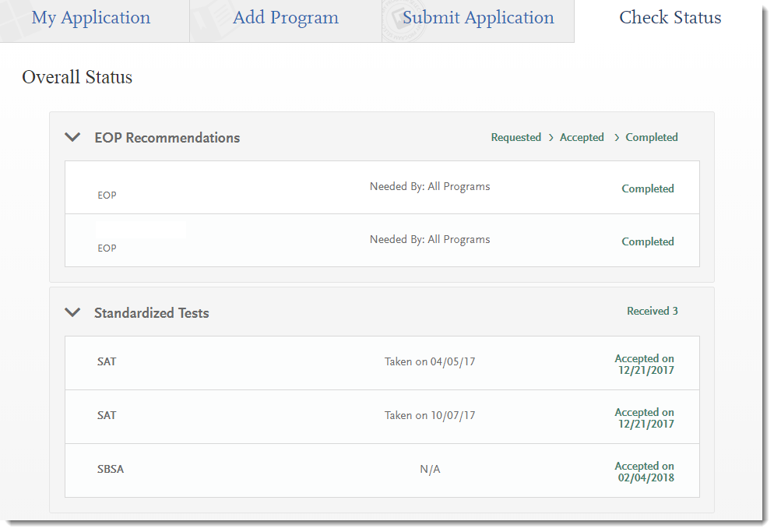Collapse the EOP Recommendations section chevron
Viewport: 774px width, 532px height.
[72, 137]
